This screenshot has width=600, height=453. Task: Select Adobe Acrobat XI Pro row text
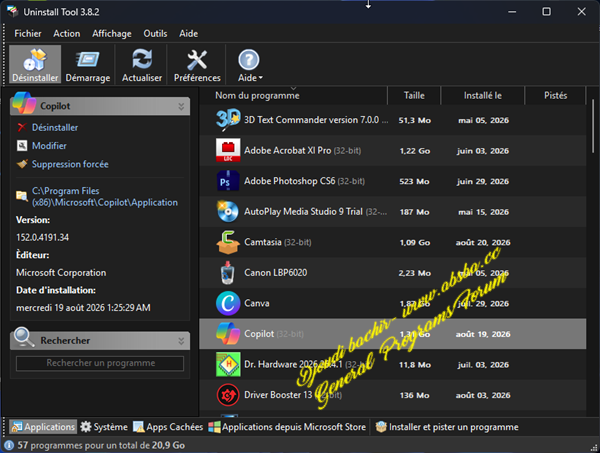(x=302, y=150)
